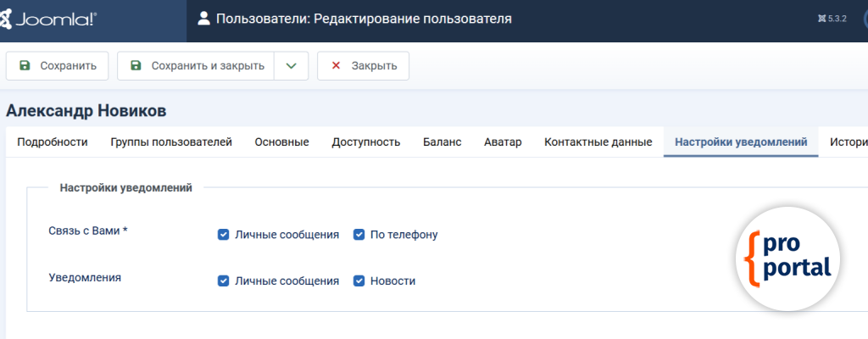This screenshot has height=339, width=868.
Task: Expand the save options dropdown arrow
Action: [291, 66]
